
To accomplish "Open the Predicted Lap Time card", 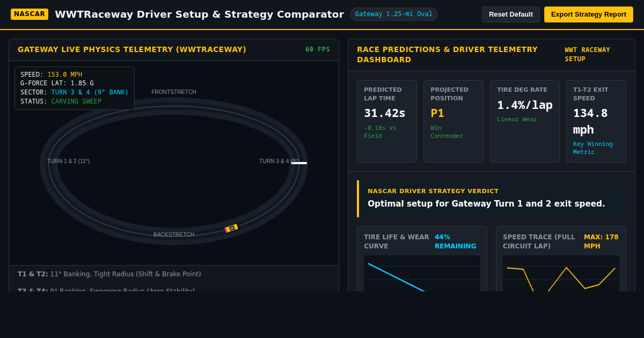I will coord(387,121).
